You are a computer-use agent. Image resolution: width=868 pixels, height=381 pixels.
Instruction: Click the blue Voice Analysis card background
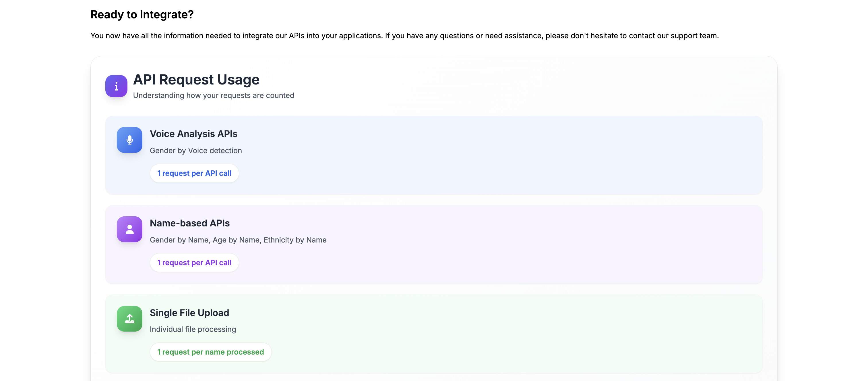pos(505,155)
